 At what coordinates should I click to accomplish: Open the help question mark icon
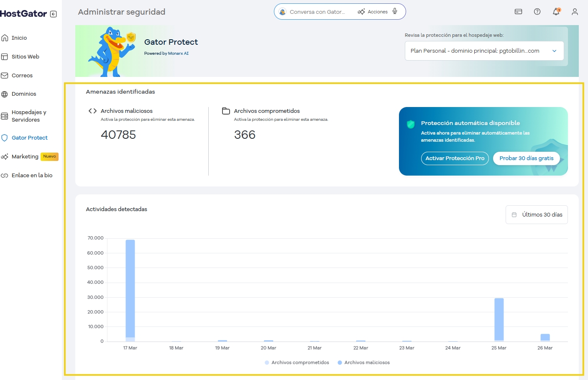pyautogui.click(x=537, y=11)
